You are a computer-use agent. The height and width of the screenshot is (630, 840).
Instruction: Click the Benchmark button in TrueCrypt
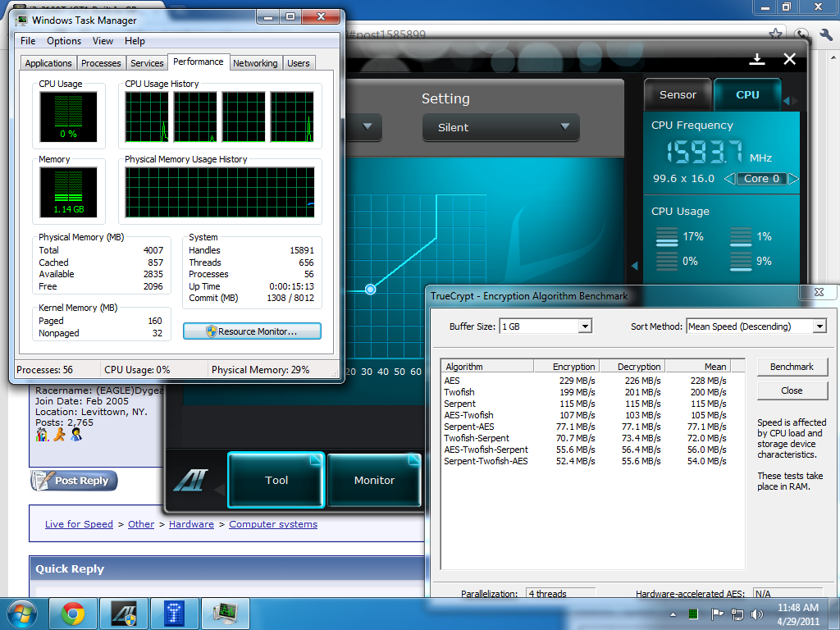(792, 367)
